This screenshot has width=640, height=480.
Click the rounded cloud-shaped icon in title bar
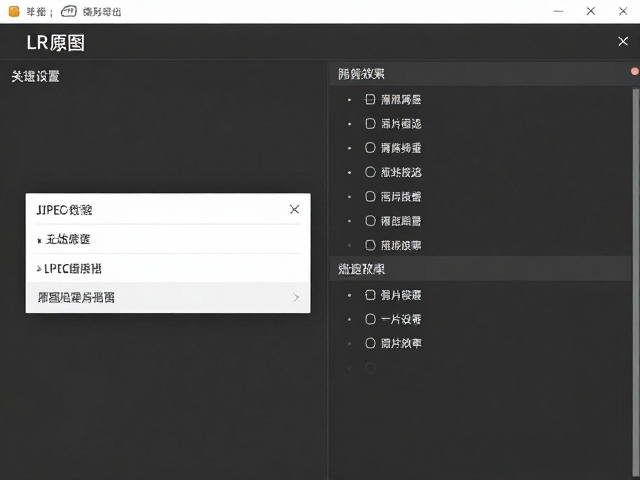69,11
